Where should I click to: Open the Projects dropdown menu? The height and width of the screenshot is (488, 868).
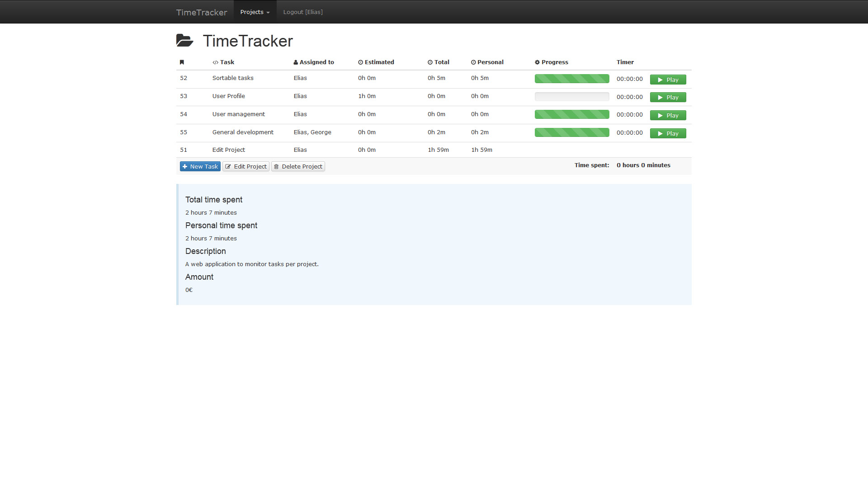tap(255, 12)
